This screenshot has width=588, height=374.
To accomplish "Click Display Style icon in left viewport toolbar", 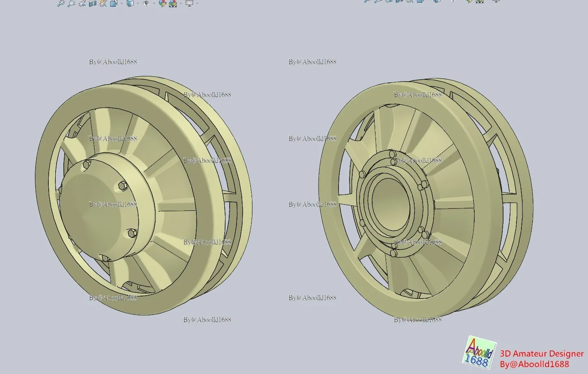I will click(130, 3).
